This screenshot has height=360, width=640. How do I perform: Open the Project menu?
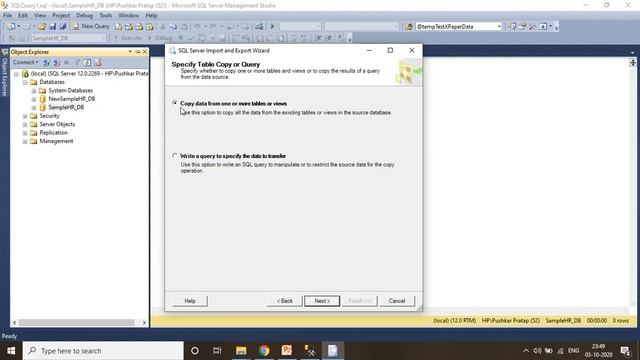(x=61, y=15)
